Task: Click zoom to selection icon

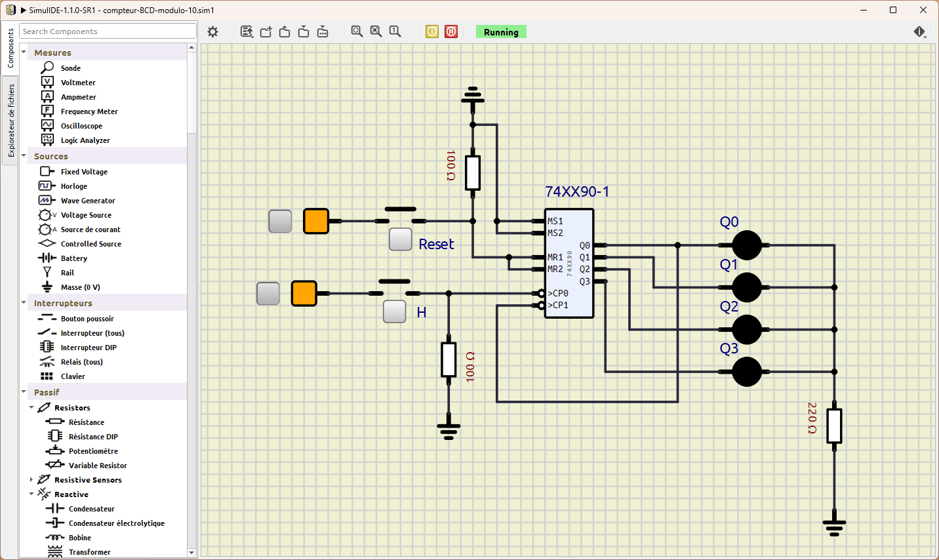Action: [376, 31]
